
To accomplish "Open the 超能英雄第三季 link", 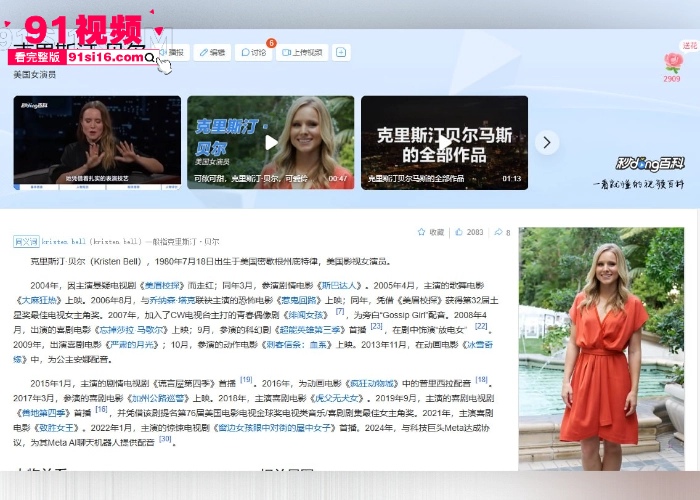I will (x=311, y=330).
